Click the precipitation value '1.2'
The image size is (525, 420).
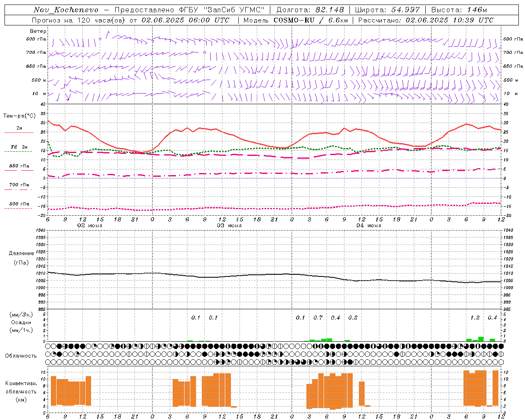[475, 318]
